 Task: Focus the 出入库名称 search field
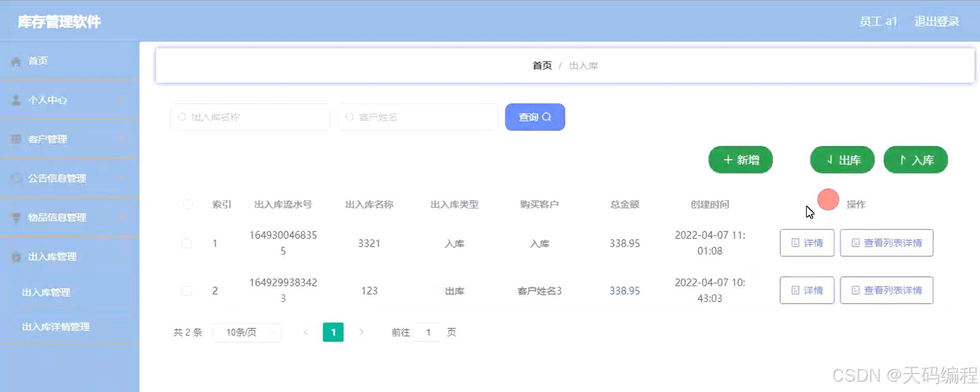pos(250,117)
